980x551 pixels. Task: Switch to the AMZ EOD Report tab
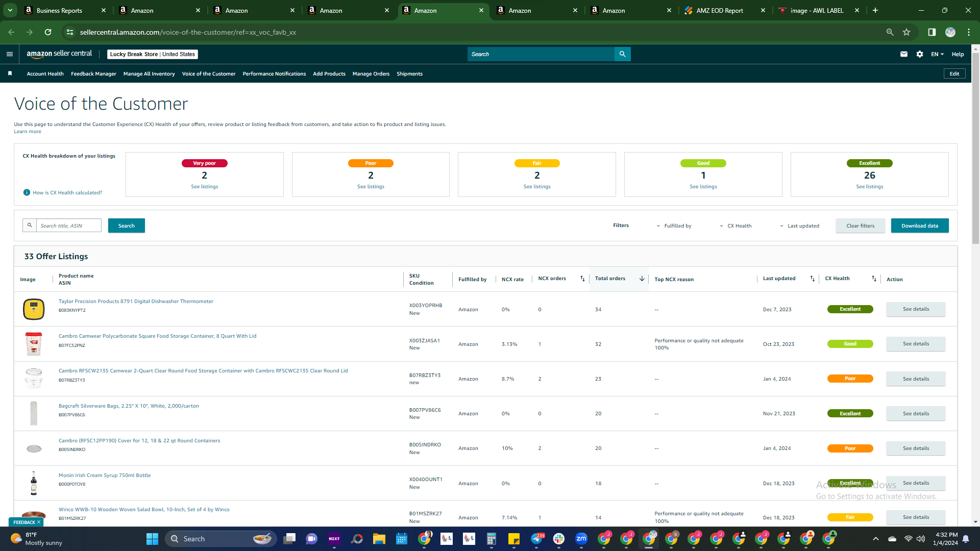coord(720,10)
